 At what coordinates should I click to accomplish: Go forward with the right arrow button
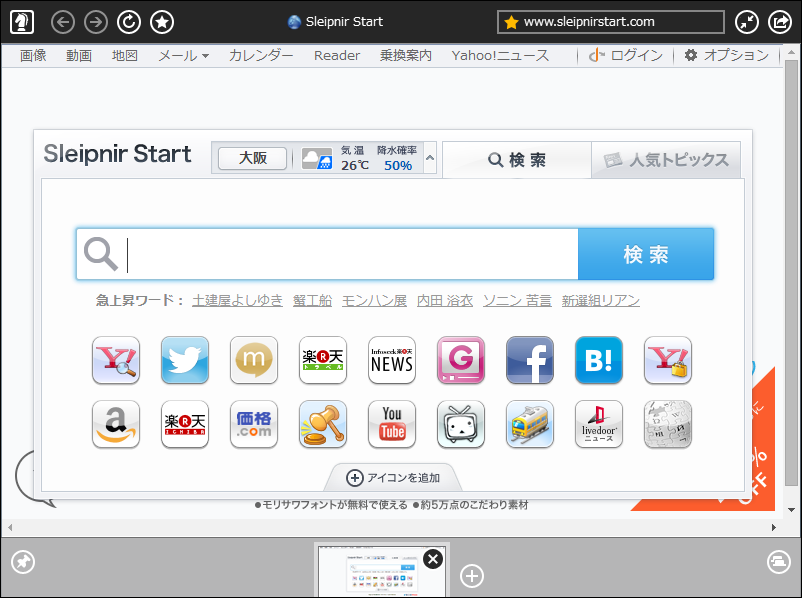[96, 22]
